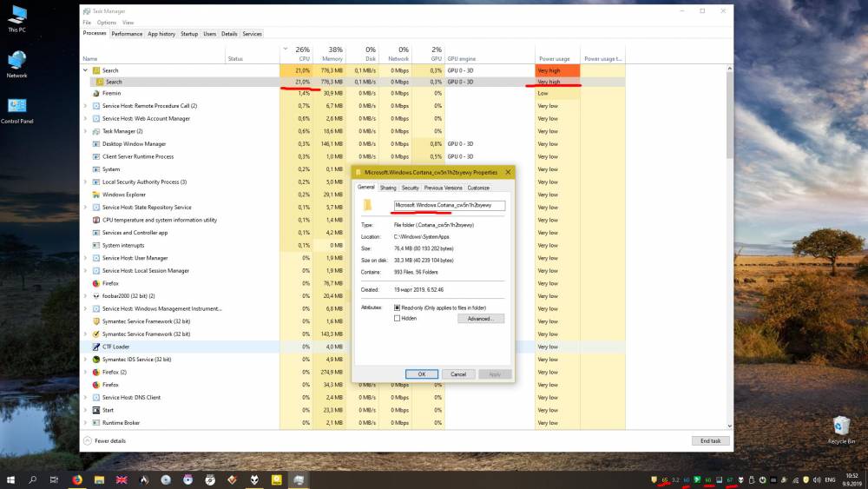The height and width of the screenshot is (489, 868).
Task: Open Firefox from the taskbar
Action: pos(77,480)
